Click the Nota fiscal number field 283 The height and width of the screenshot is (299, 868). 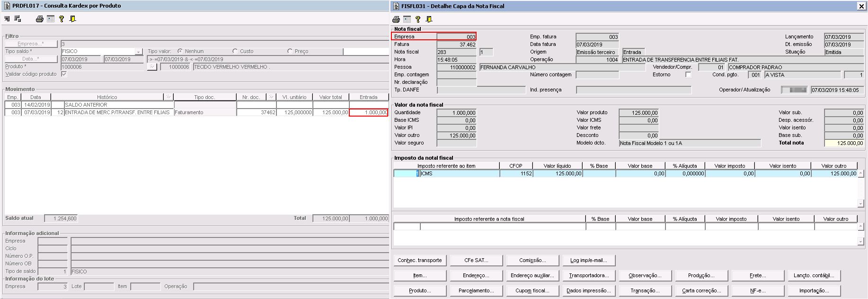tap(456, 52)
